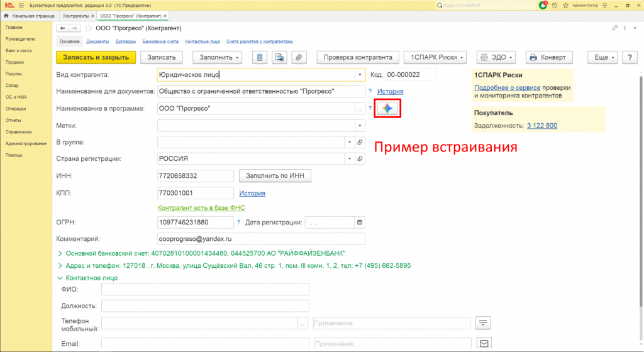
Task: Click the Записать button
Action: pyautogui.click(x=162, y=57)
